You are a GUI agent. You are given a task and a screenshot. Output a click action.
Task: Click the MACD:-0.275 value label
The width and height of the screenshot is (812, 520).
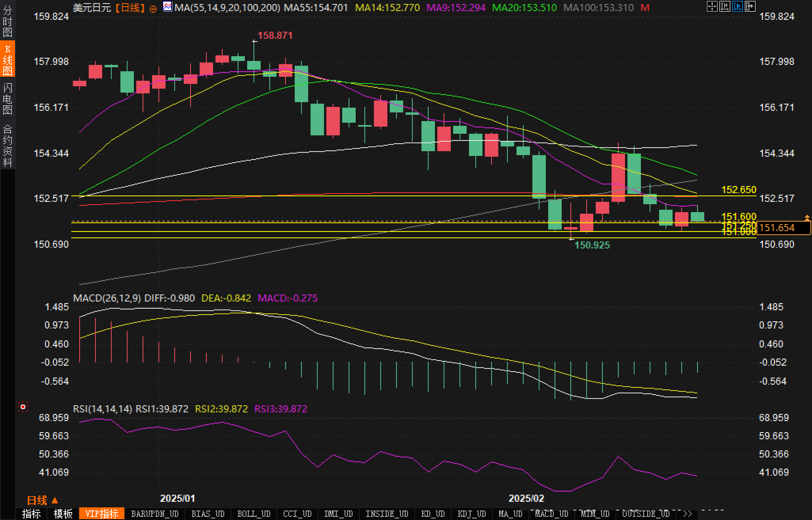pos(288,298)
